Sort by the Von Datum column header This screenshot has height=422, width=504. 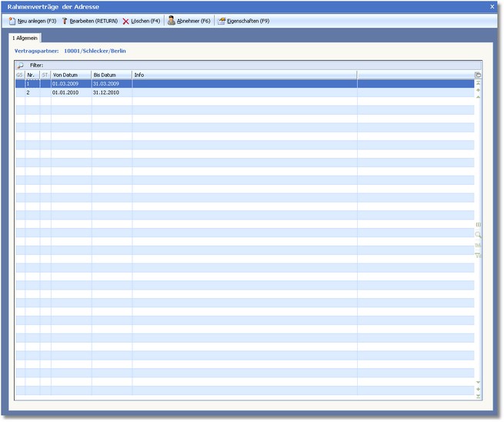tap(70, 75)
